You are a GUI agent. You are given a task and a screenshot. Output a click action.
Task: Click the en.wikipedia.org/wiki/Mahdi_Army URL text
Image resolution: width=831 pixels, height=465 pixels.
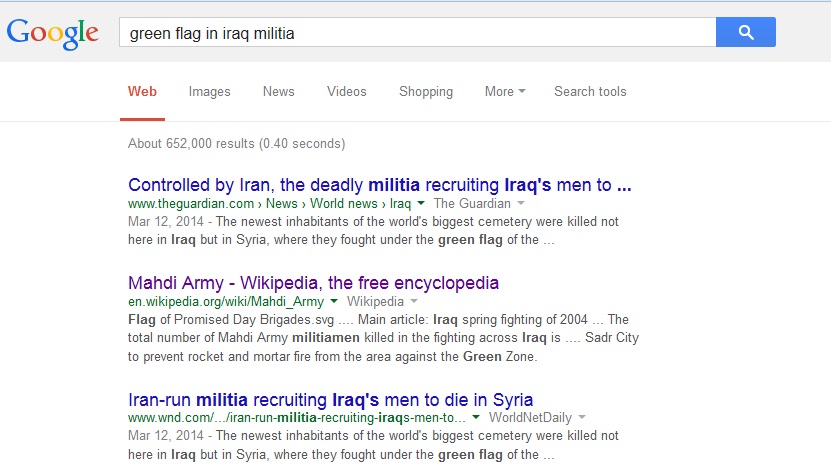[225, 302]
